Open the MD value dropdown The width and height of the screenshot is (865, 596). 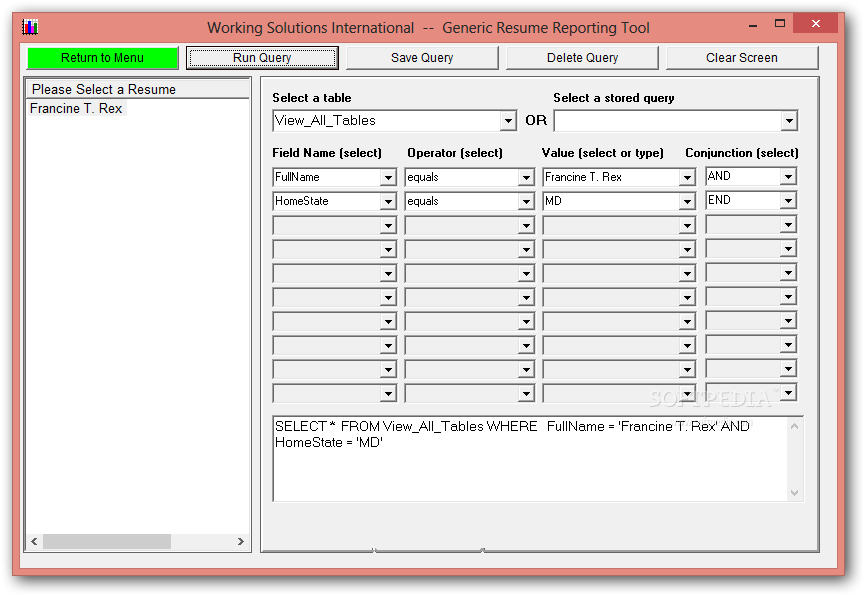[x=687, y=201]
